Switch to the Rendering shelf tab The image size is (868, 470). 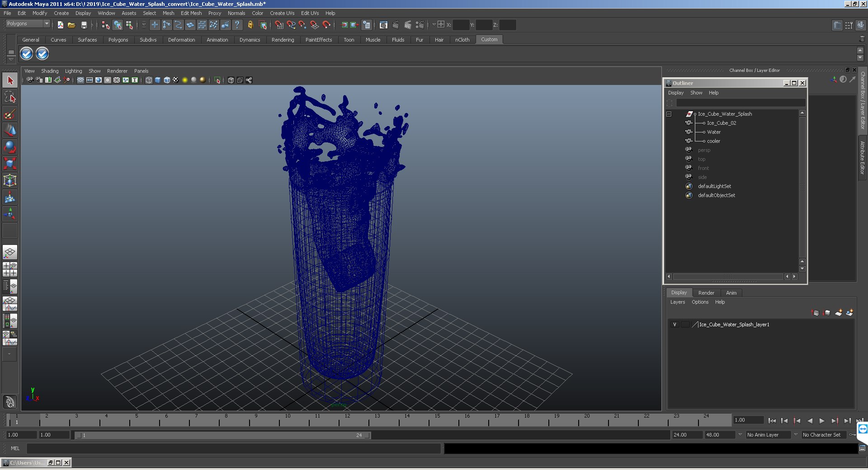click(283, 40)
